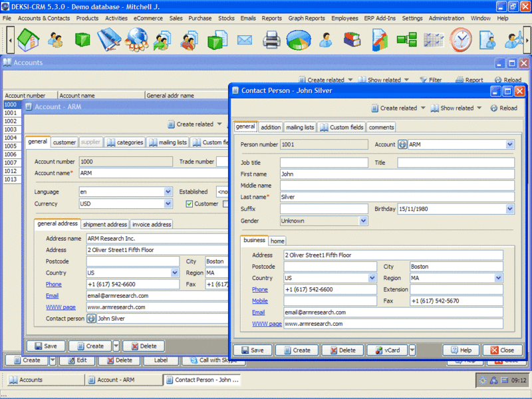Click Delete button in Contact Person window
Screen dimensions: 532x399
coord(342,350)
